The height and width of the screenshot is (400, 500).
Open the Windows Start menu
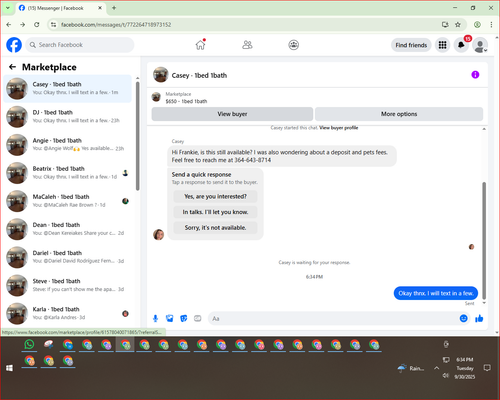(9, 368)
